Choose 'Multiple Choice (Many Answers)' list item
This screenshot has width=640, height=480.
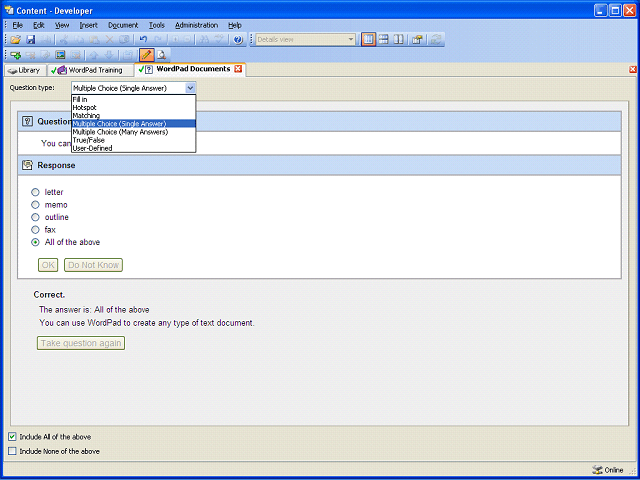133,132
